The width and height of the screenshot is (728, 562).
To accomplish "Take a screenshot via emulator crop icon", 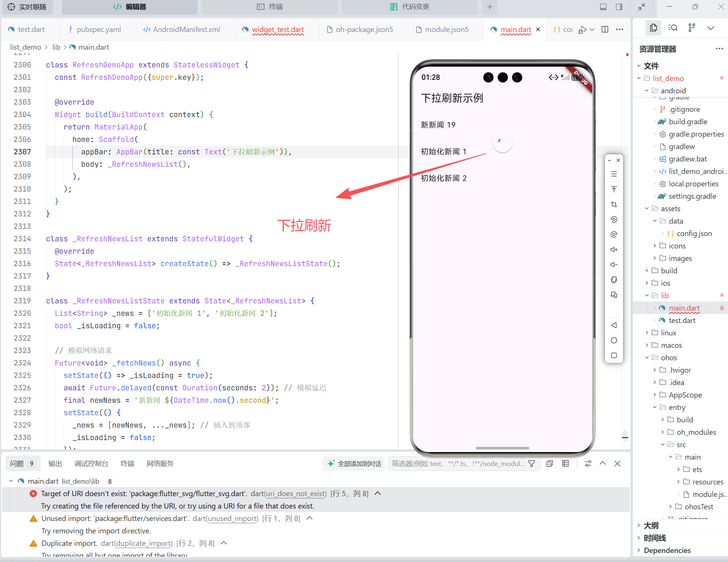I will click(x=614, y=204).
